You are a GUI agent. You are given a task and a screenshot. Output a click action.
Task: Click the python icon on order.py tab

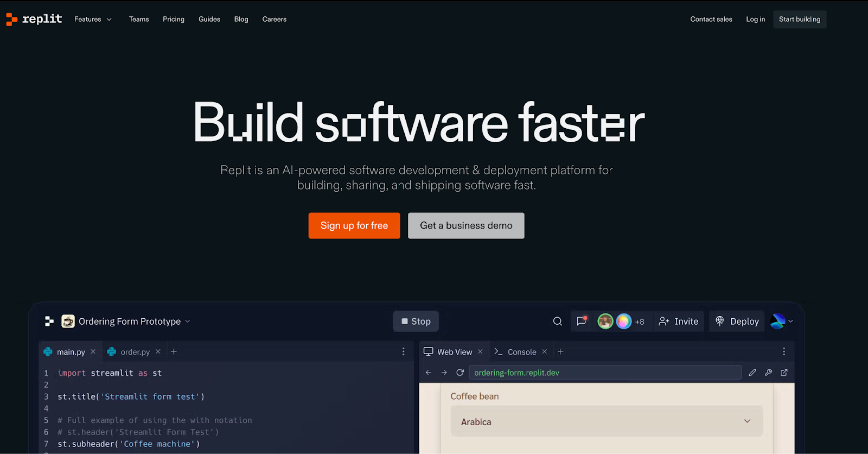(112, 351)
